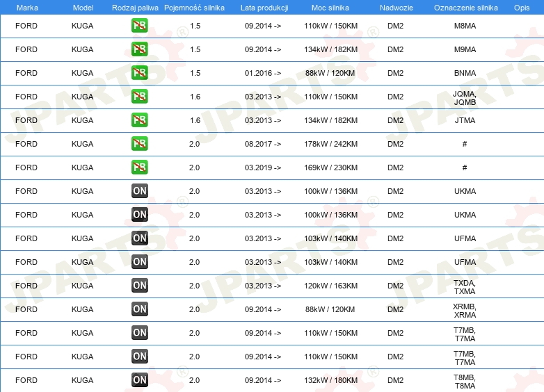The image size is (544, 392).
Task: Click the Model column header
Action: tap(83, 8)
